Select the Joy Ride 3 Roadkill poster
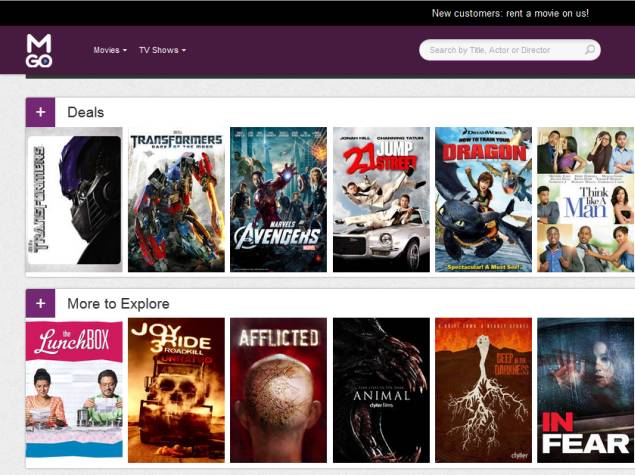 coord(176,390)
